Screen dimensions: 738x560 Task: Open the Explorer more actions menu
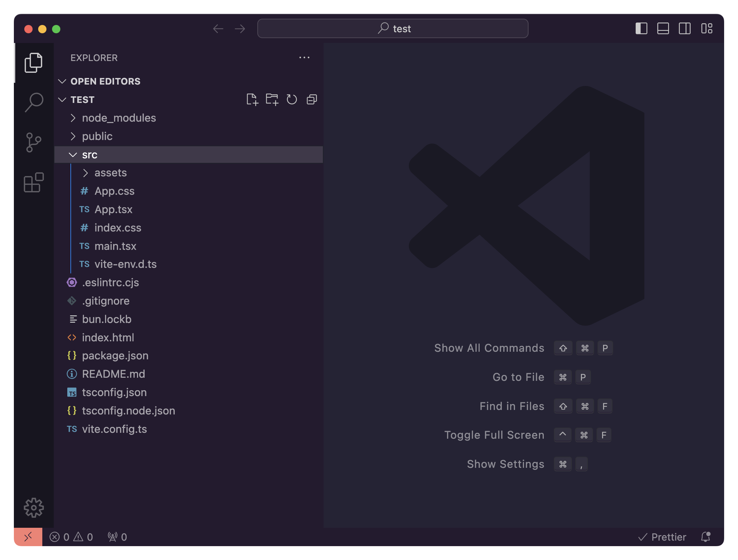pos(304,58)
